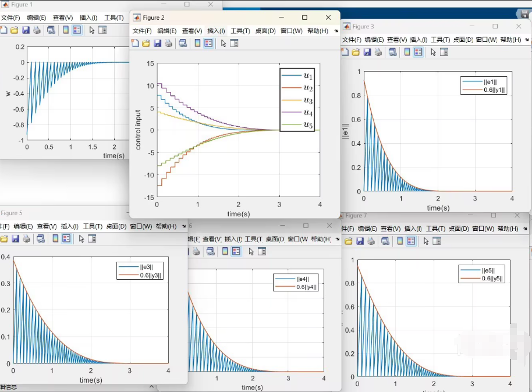Select Edit Plot arrow in Figure 7 toolbar
The height and width of the screenshot is (392, 532).
tap(426, 241)
